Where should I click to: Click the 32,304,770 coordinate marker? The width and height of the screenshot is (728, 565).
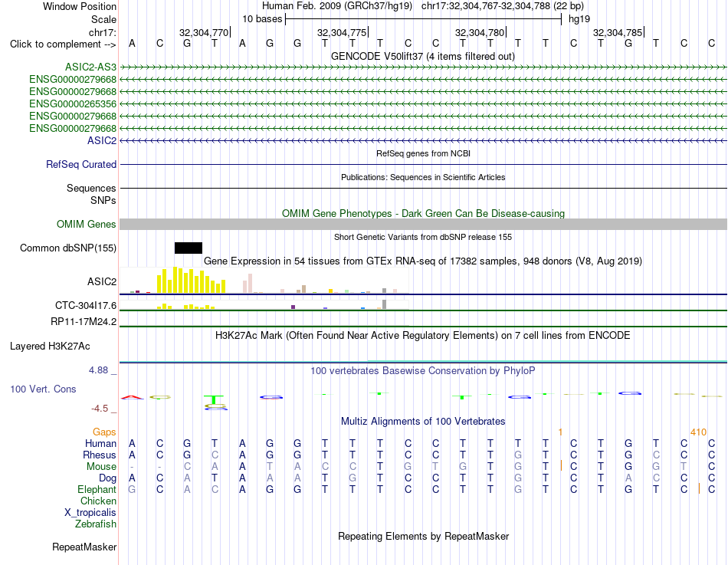[x=204, y=32]
